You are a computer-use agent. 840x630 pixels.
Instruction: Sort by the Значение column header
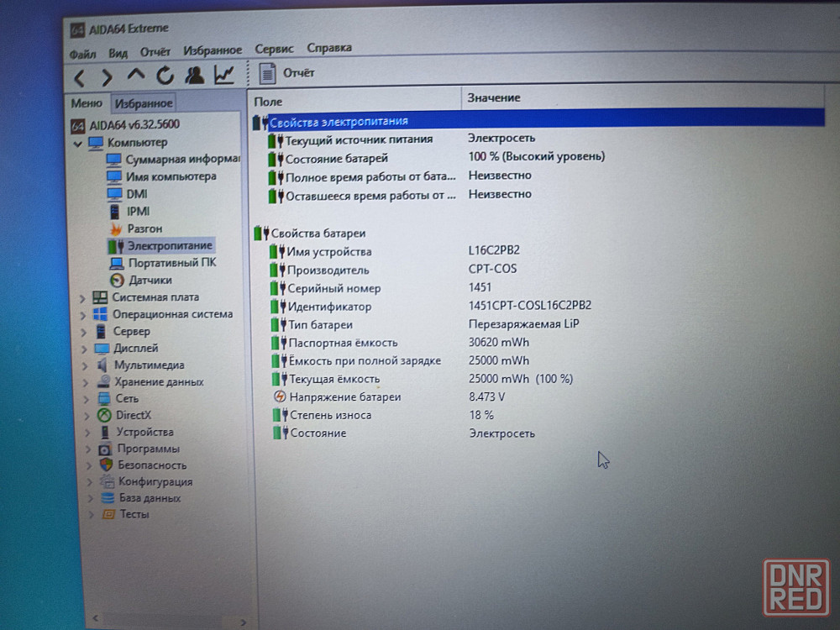642,97
